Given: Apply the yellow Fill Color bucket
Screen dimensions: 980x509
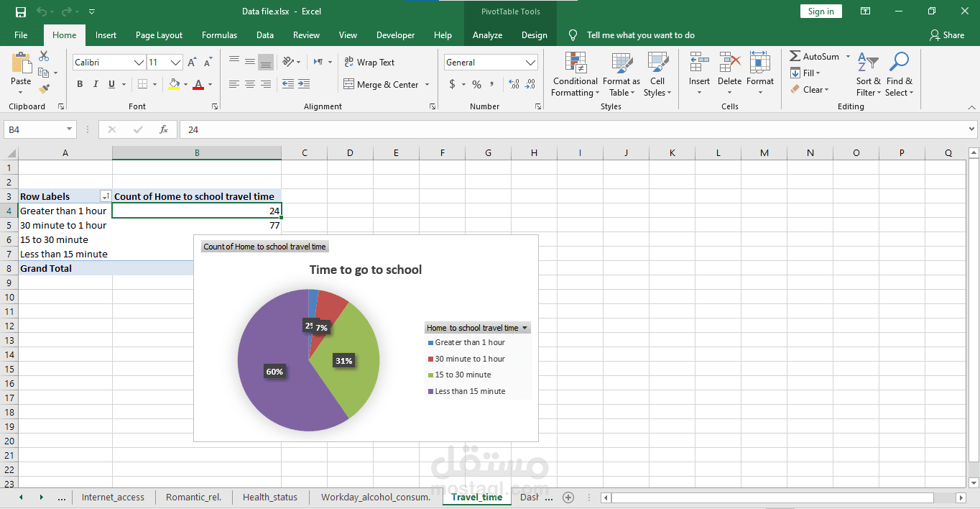Looking at the screenshot, I should 174,84.
